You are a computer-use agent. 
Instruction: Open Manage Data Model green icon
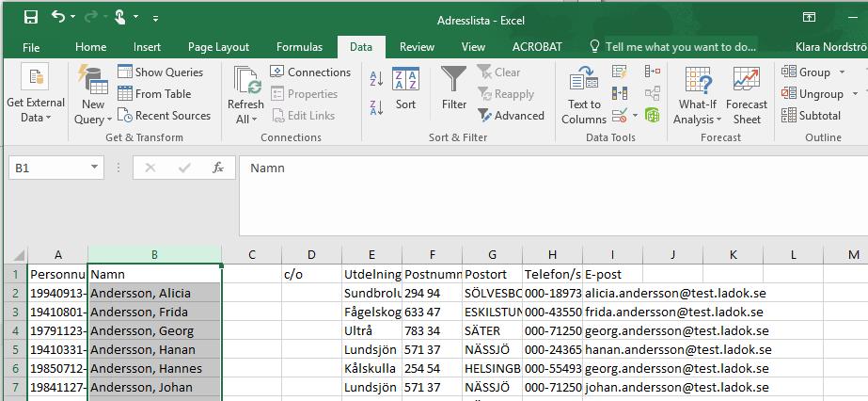click(653, 115)
